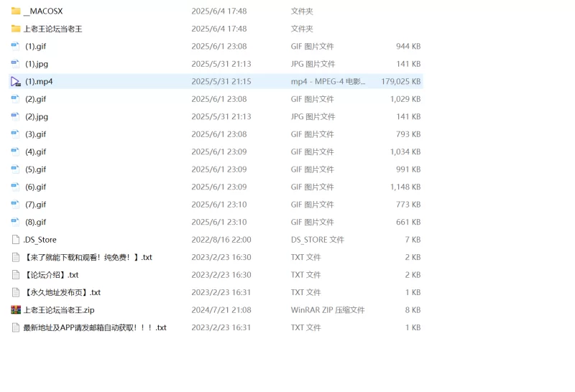The height and width of the screenshot is (392, 575).
Task: Click the 2025/6/1 23:10 date of (8).gif
Action: click(x=219, y=222)
